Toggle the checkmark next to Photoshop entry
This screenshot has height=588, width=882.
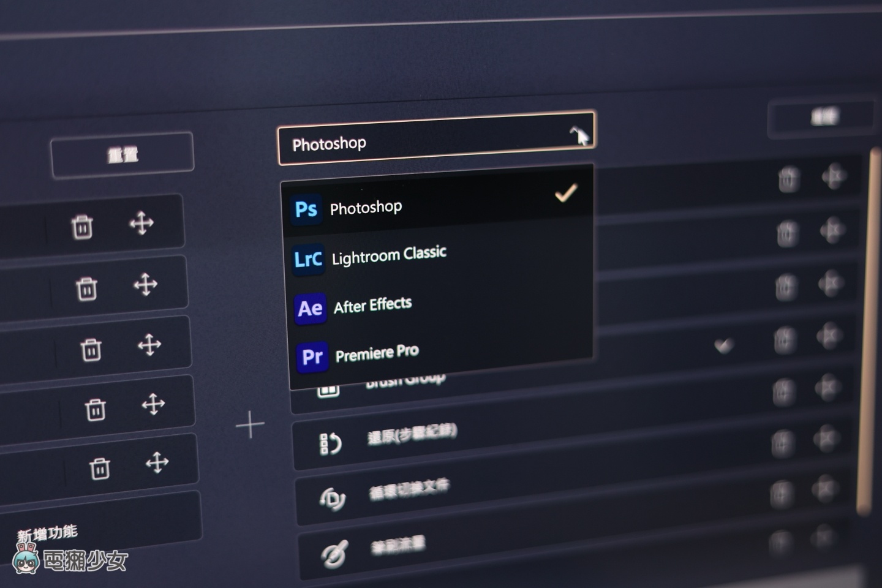coord(566,194)
